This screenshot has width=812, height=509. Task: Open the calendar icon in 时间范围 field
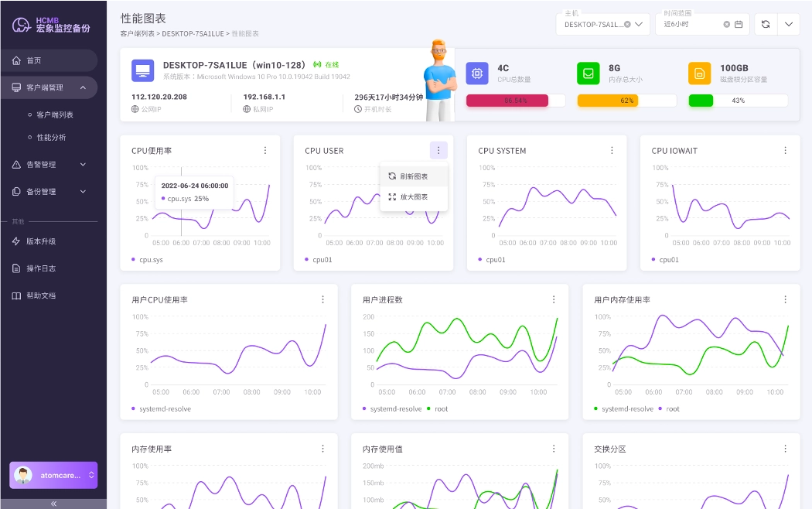click(x=739, y=24)
